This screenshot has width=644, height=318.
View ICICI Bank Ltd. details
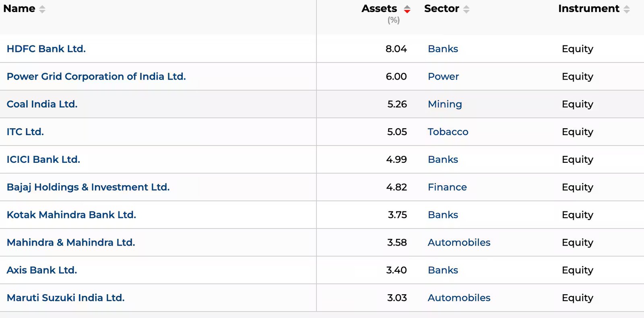(x=43, y=160)
